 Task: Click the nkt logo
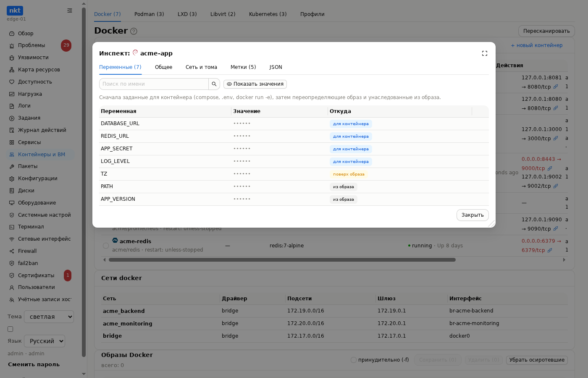[x=15, y=10]
